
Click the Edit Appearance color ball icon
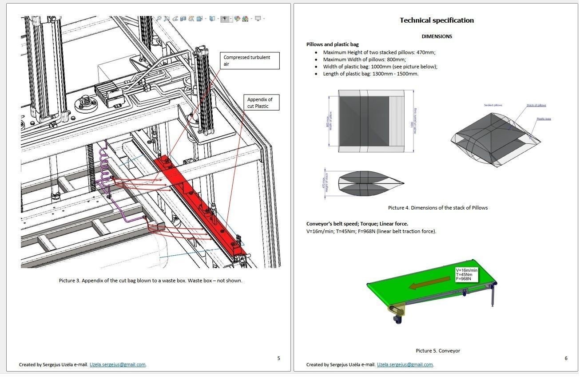pyautogui.click(x=237, y=19)
